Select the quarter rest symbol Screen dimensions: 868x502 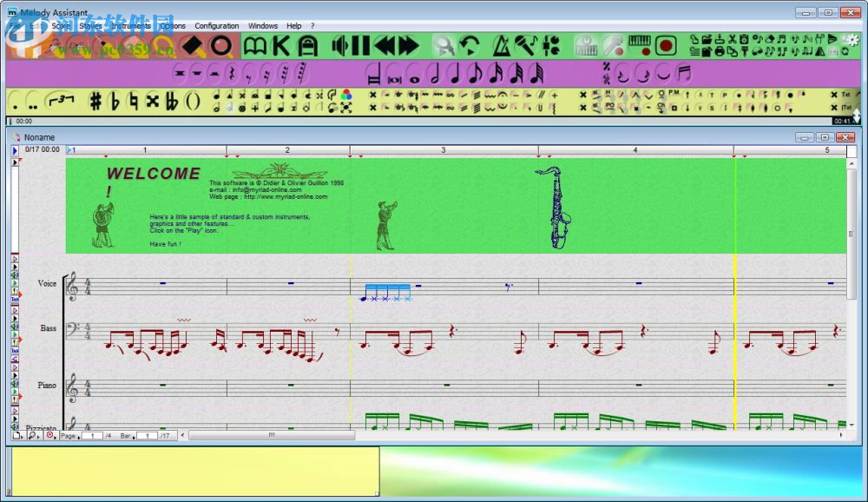231,73
